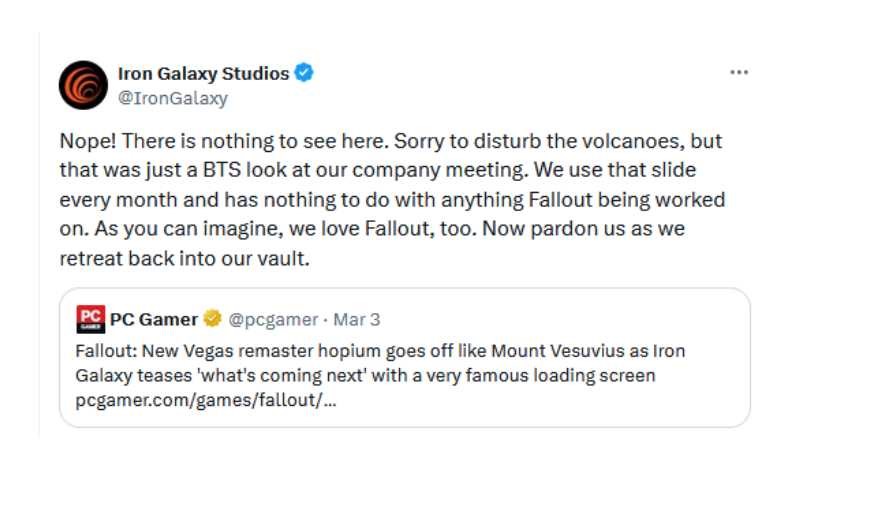Click PC Gamer's gold verified badge
The width and height of the screenshot is (876, 528).
212,320
